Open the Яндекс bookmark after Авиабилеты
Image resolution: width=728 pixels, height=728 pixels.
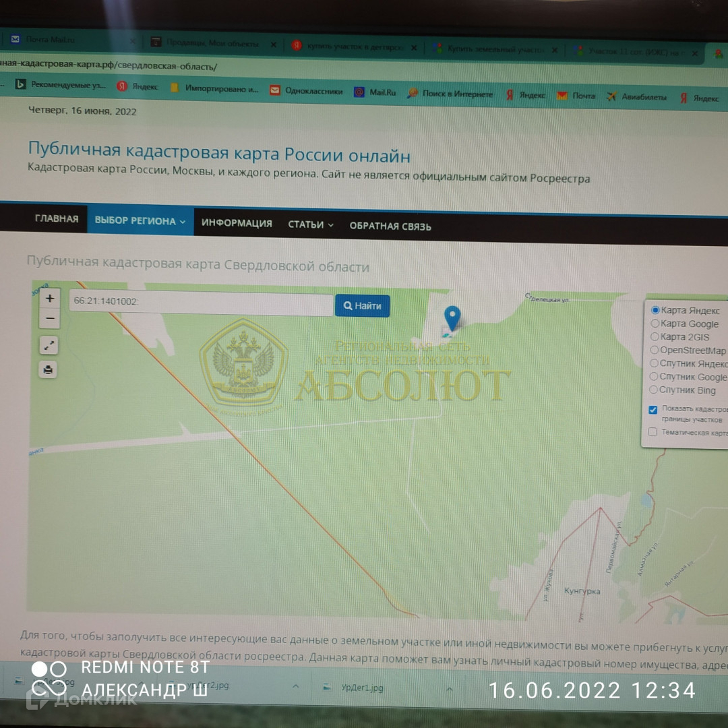click(x=700, y=98)
